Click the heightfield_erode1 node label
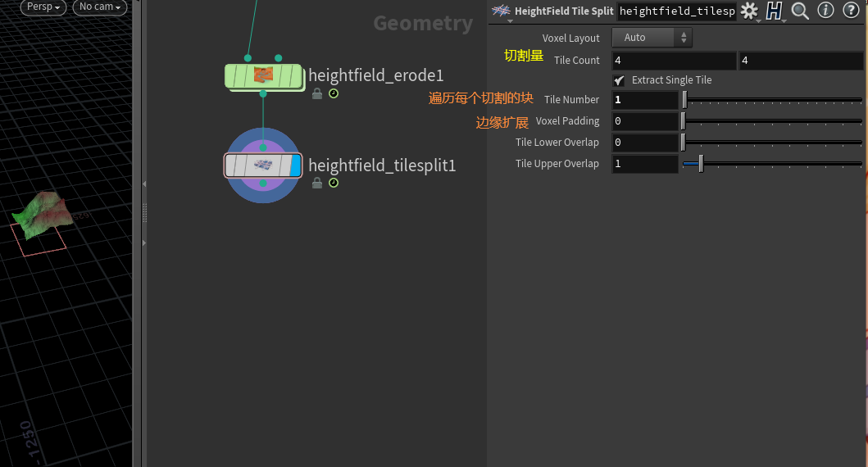The image size is (868, 467). pos(376,75)
